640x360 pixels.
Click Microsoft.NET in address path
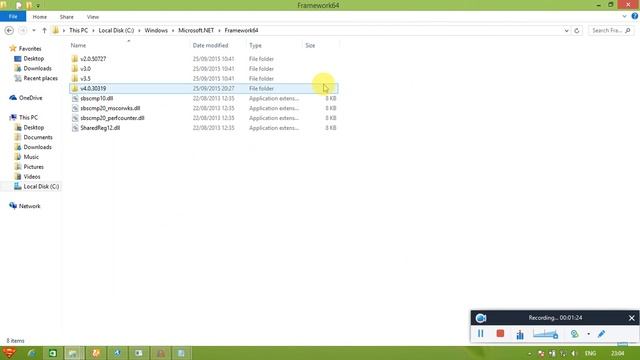(x=196, y=31)
